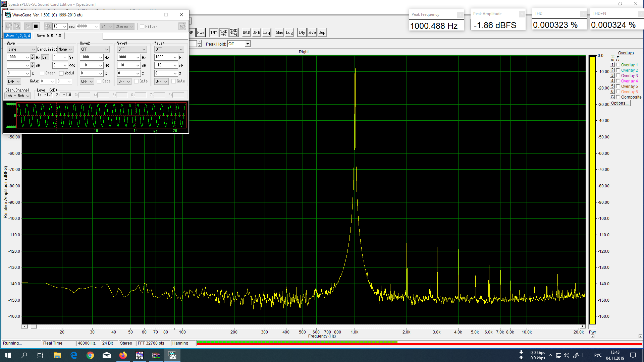
Task: Toggle the Modul checkbox for Wave1
Action: (x=61, y=73)
